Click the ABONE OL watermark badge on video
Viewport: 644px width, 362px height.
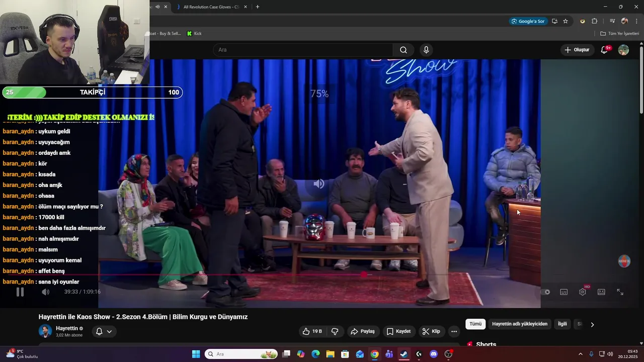point(624,261)
